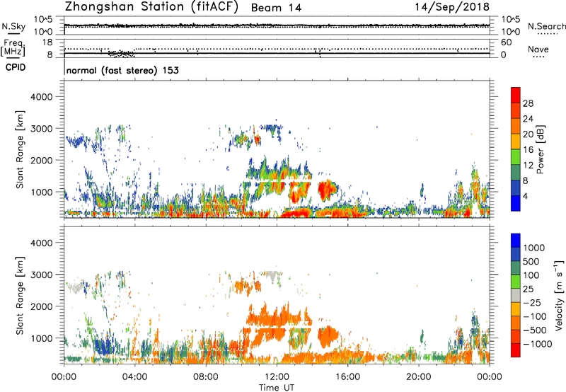566x392 pixels.
Task: Click the dotted line sample under N.Search
Action: pyautogui.click(x=547, y=33)
